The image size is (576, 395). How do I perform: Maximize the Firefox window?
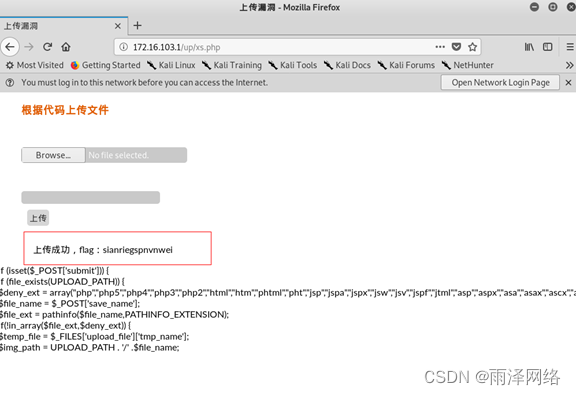tap(552, 7)
